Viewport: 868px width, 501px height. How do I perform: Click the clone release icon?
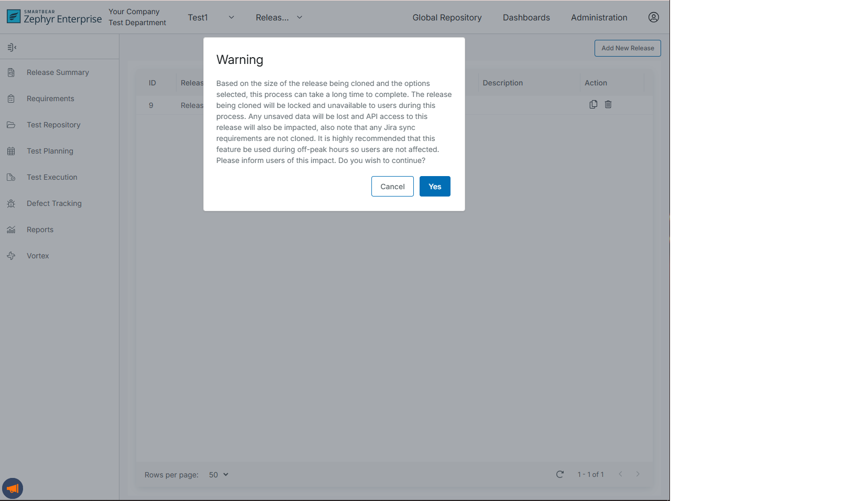tap(593, 104)
